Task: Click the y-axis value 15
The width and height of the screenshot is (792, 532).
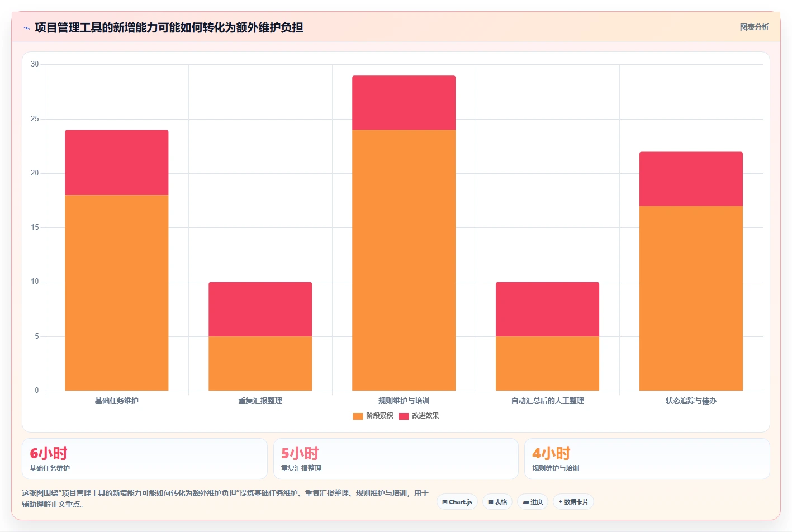Action: (x=35, y=227)
